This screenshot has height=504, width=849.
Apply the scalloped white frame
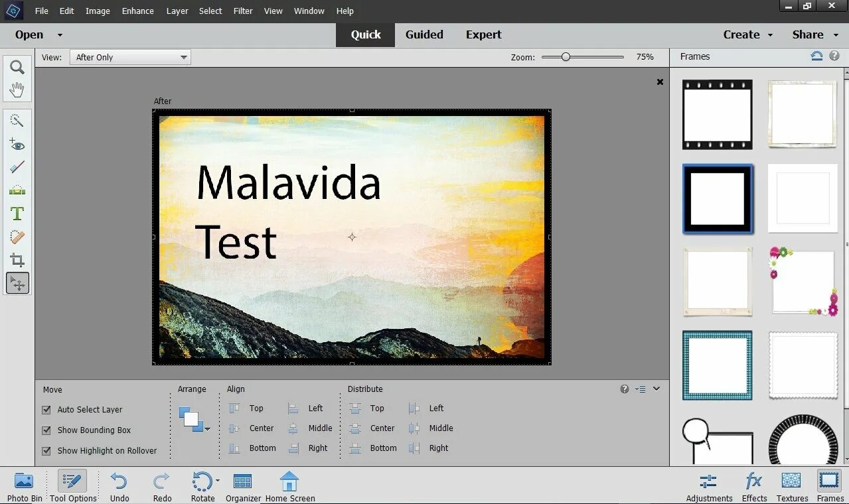(803, 365)
